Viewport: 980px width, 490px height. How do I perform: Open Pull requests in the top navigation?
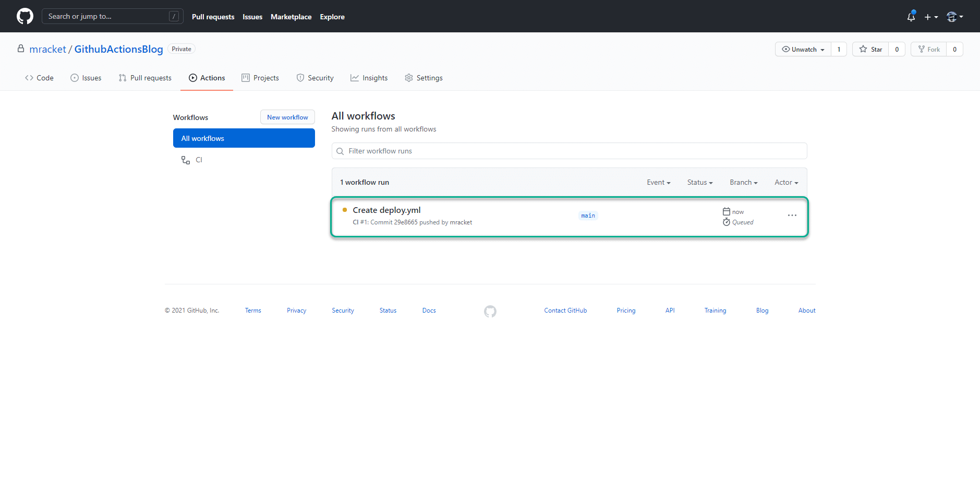(x=213, y=17)
